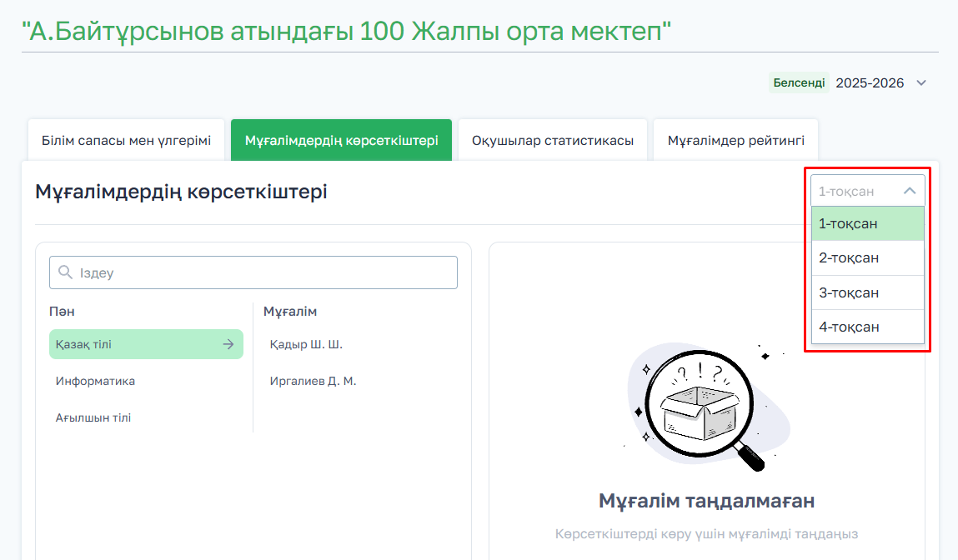The image size is (958, 560).
Task: Choose 2-тоқсан option
Action: (867, 258)
